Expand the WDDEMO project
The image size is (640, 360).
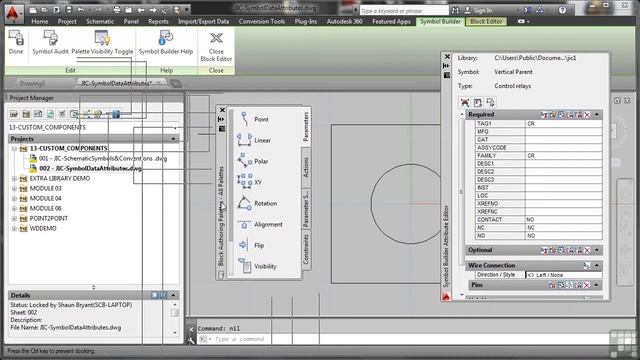click(14, 229)
